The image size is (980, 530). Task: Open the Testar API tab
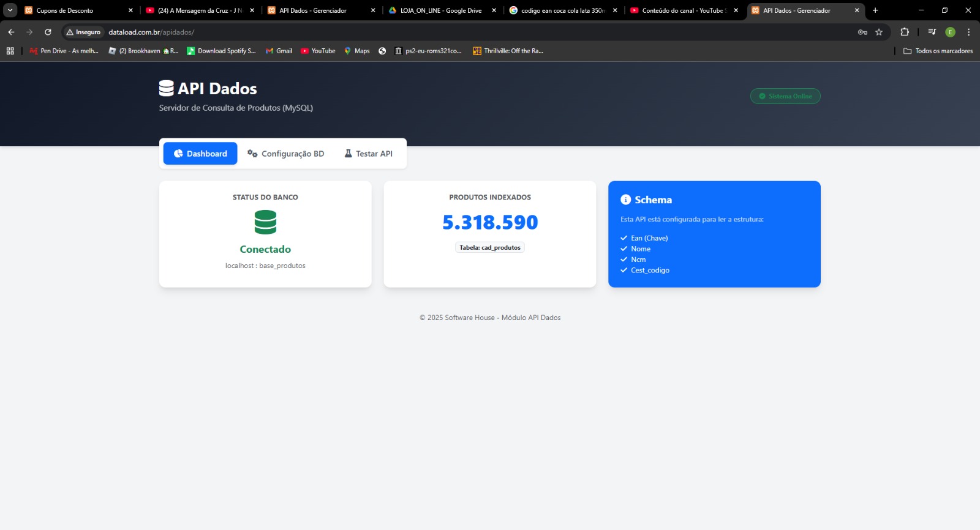[x=368, y=154]
